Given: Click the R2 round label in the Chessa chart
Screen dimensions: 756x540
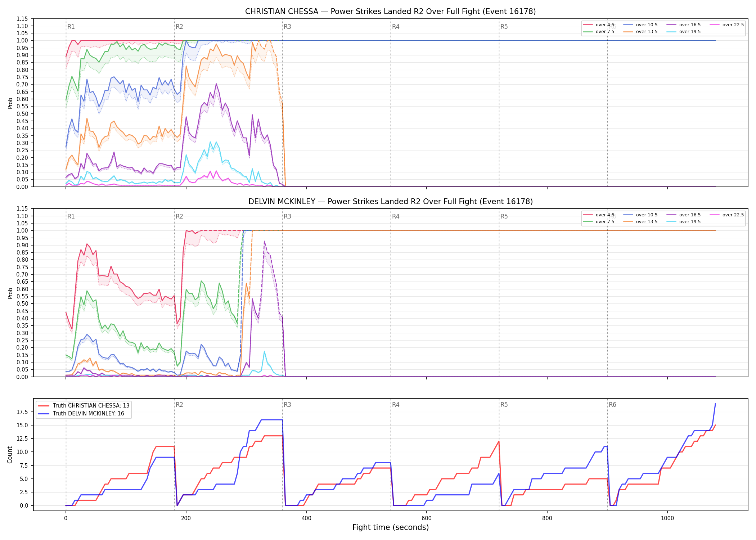Looking at the screenshot, I should click(x=179, y=27).
